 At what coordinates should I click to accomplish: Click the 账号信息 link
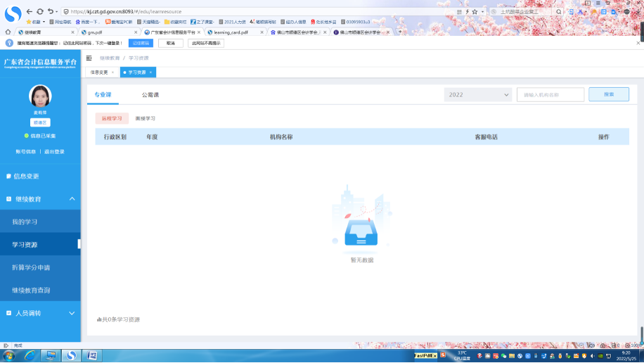tap(26, 152)
